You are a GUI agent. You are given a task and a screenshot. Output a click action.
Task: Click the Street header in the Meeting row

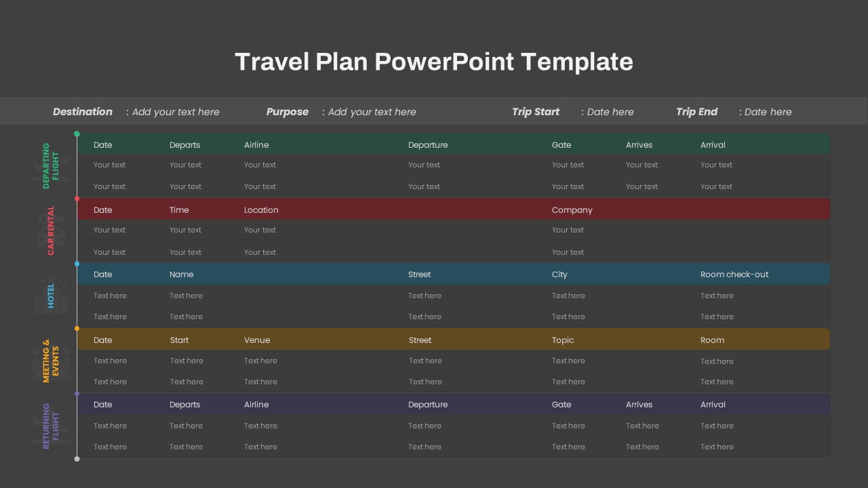(420, 340)
